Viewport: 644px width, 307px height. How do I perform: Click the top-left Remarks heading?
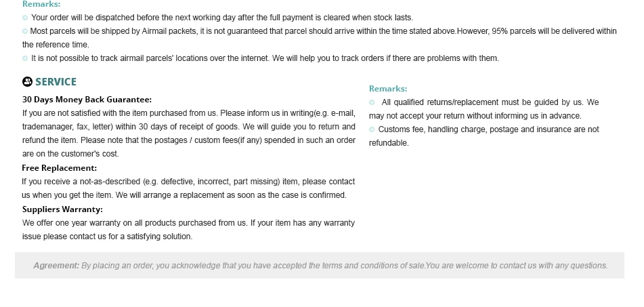click(41, 4)
